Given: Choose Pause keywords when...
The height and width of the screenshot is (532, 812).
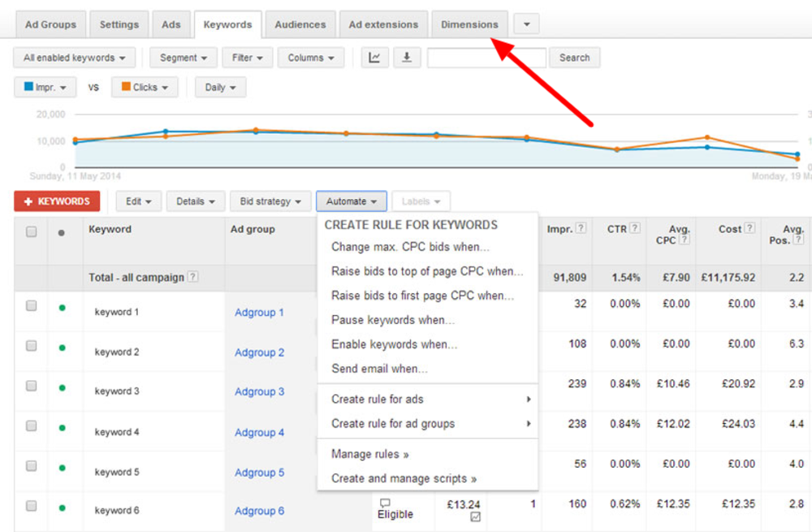Looking at the screenshot, I should 427,320.
